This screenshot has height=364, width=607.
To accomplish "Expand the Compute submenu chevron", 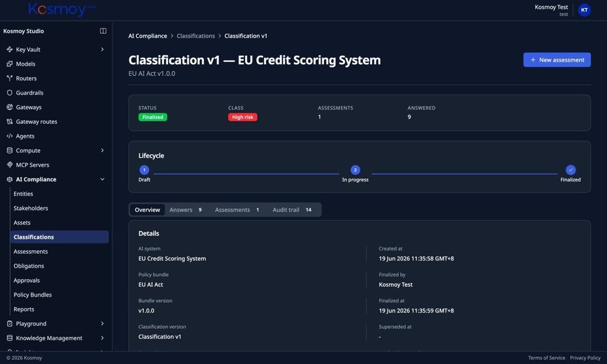I will 102,150.
